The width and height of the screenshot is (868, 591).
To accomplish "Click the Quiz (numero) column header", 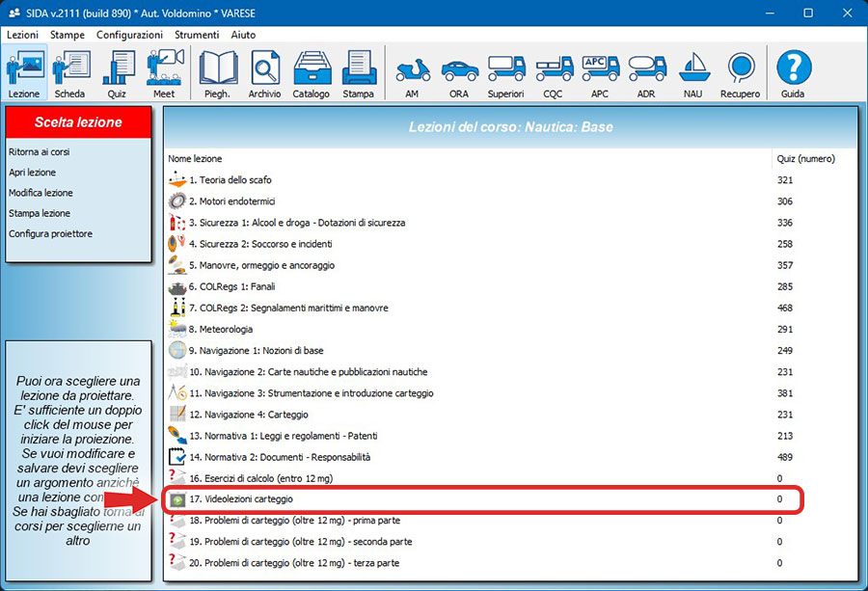I will point(805,159).
